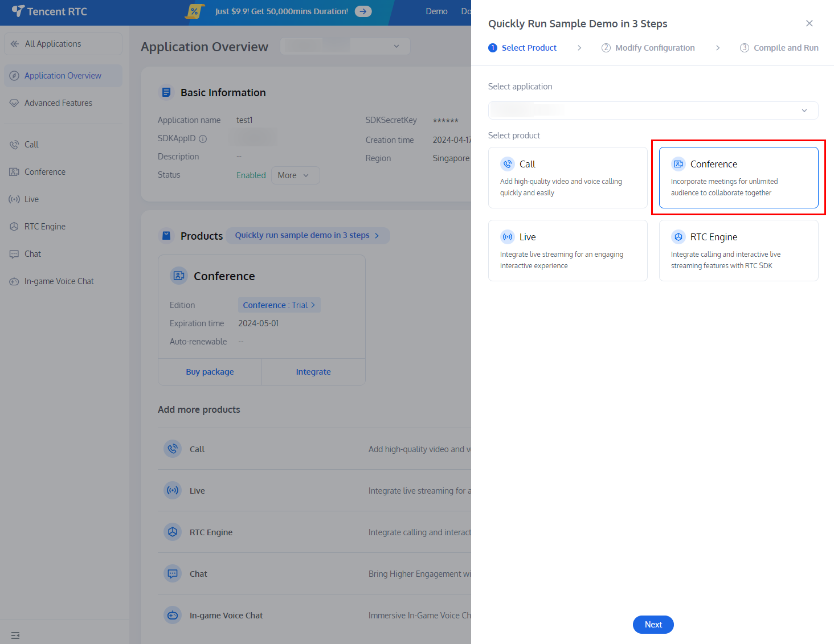Click the SDKAppID info icon
This screenshot has width=834, height=644.
click(203, 138)
